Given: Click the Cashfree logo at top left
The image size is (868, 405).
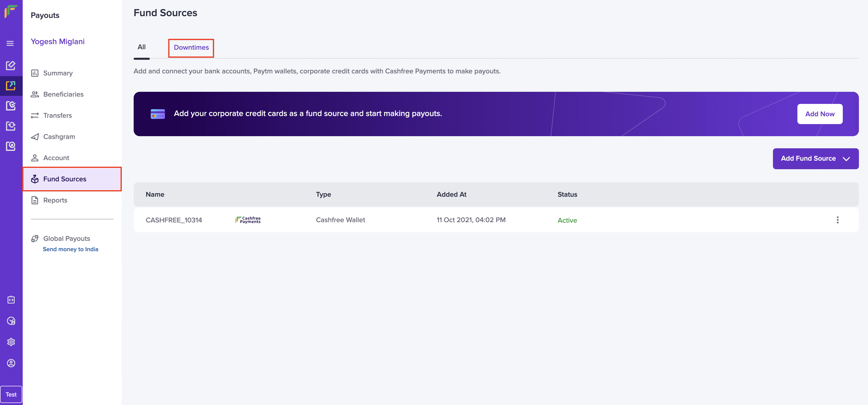Looking at the screenshot, I should coord(11,11).
